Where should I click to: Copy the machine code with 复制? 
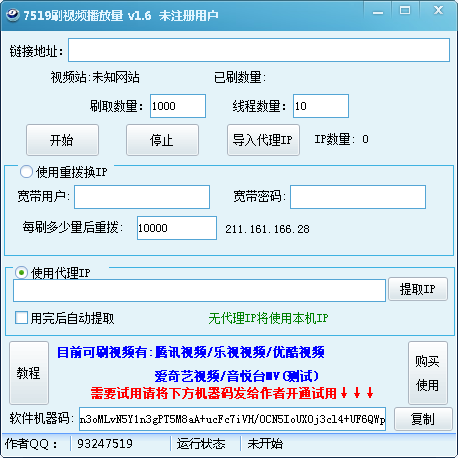[x=423, y=419]
